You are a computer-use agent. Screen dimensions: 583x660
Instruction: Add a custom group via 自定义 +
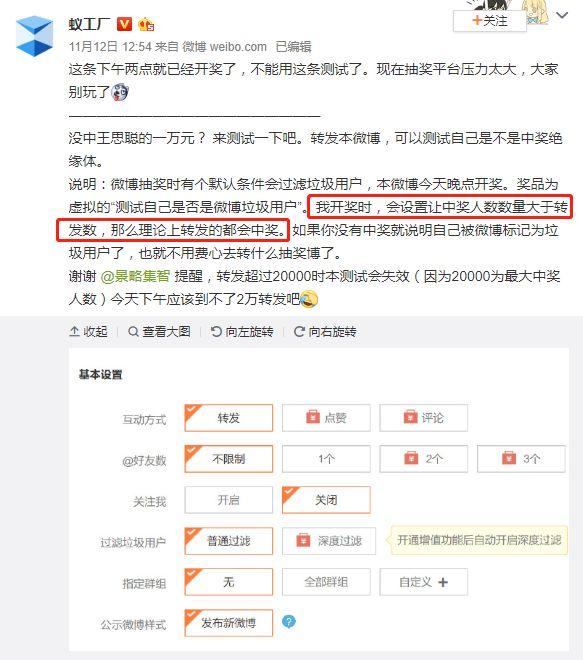(423, 582)
